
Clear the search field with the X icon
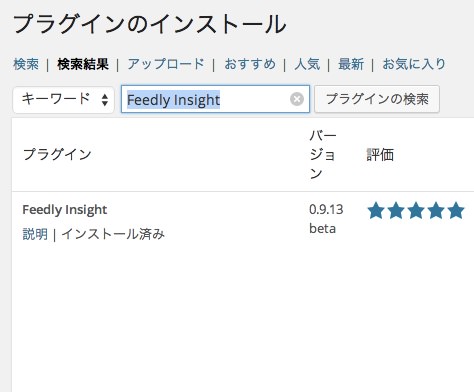coord(297,99)
